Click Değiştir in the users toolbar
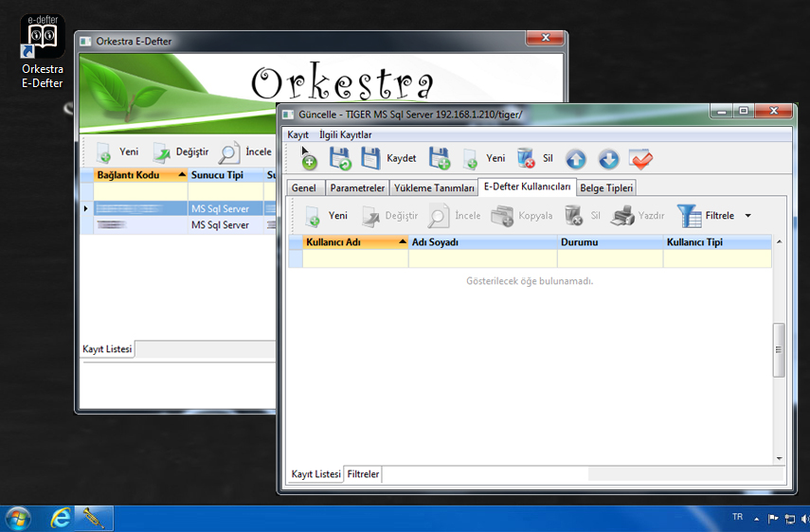This screenshot has height=532, width=810. tap(389, 216)
